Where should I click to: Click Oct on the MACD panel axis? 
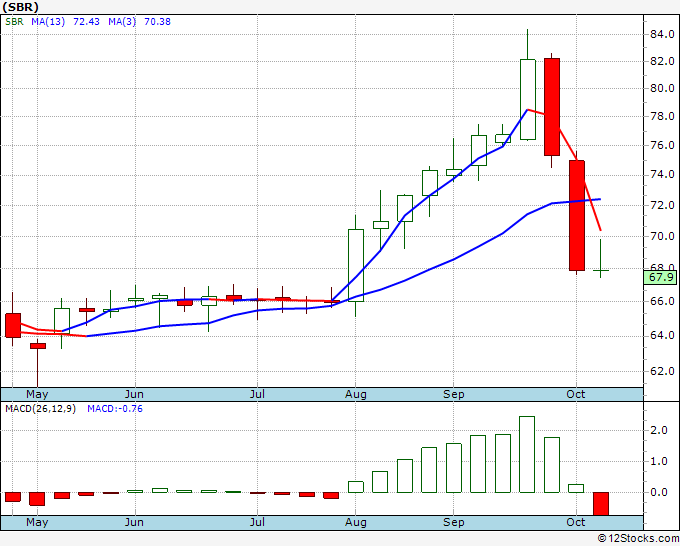click(575, 522)
